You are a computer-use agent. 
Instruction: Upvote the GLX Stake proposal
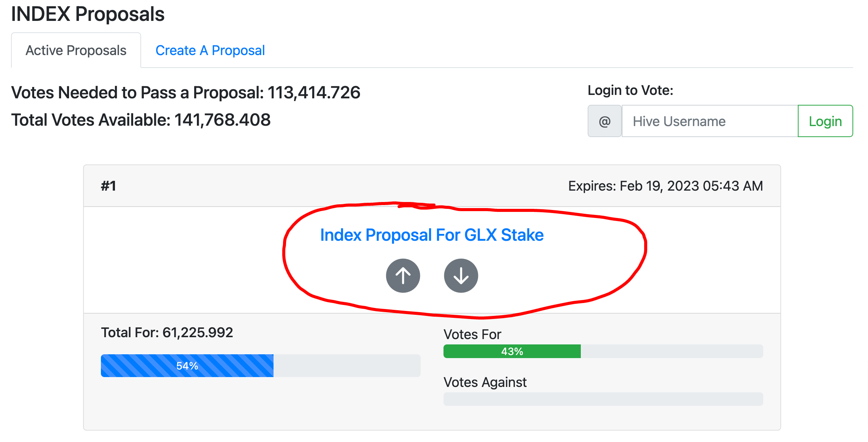[403, 276]
